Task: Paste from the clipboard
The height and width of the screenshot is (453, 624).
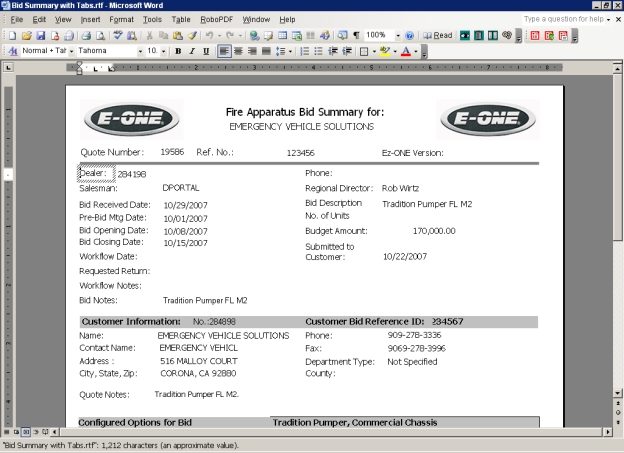Action: click(x=178, y=36)
